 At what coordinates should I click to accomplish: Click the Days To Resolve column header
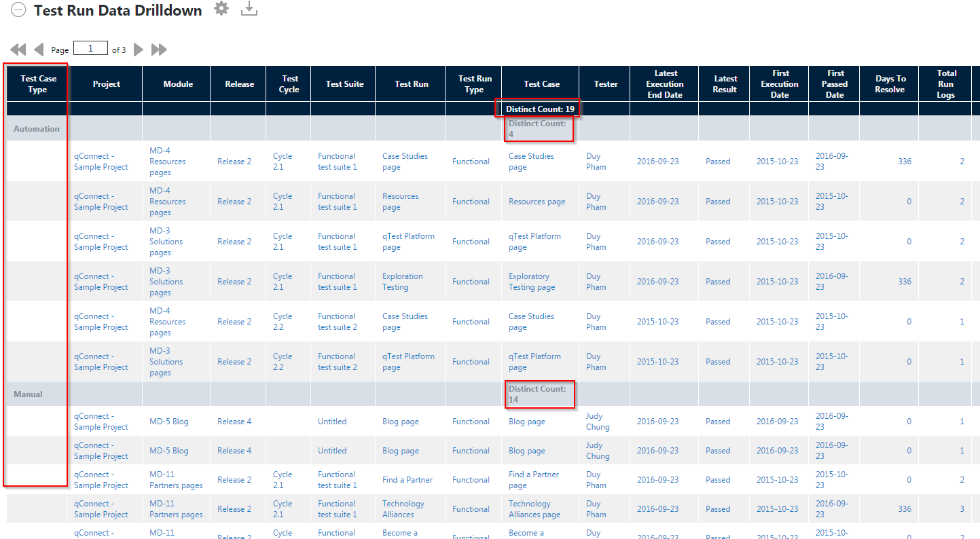(889, 84)
